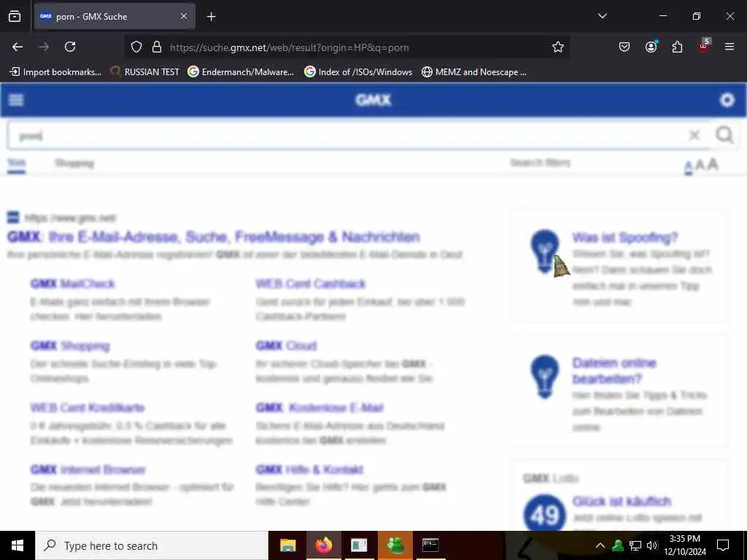Open network status tray icon

[635, 545]
